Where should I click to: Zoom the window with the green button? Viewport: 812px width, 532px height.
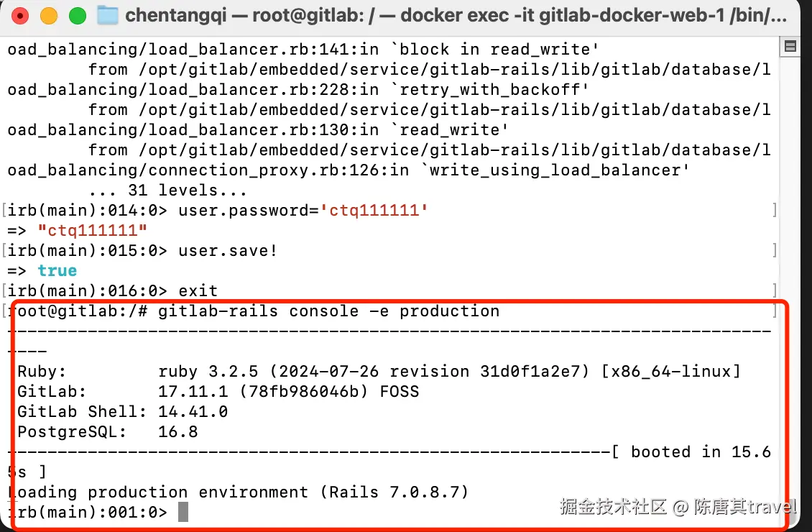pyautogui.click(x=78, y=16)
